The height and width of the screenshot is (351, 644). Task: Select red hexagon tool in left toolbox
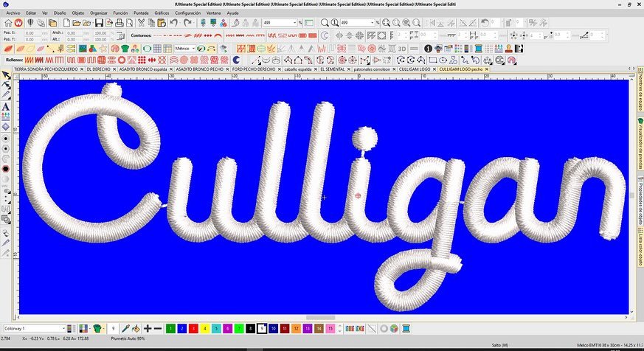click(x=6, y=169)
